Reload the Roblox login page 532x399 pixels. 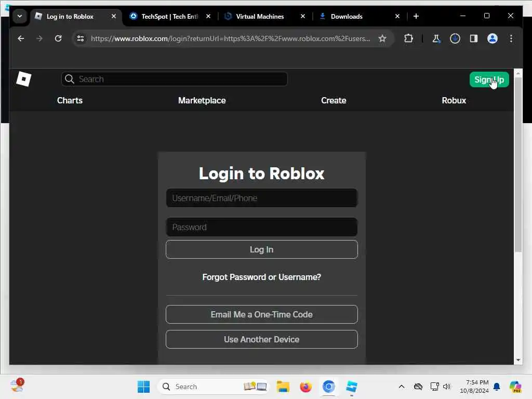click(58, 38)
